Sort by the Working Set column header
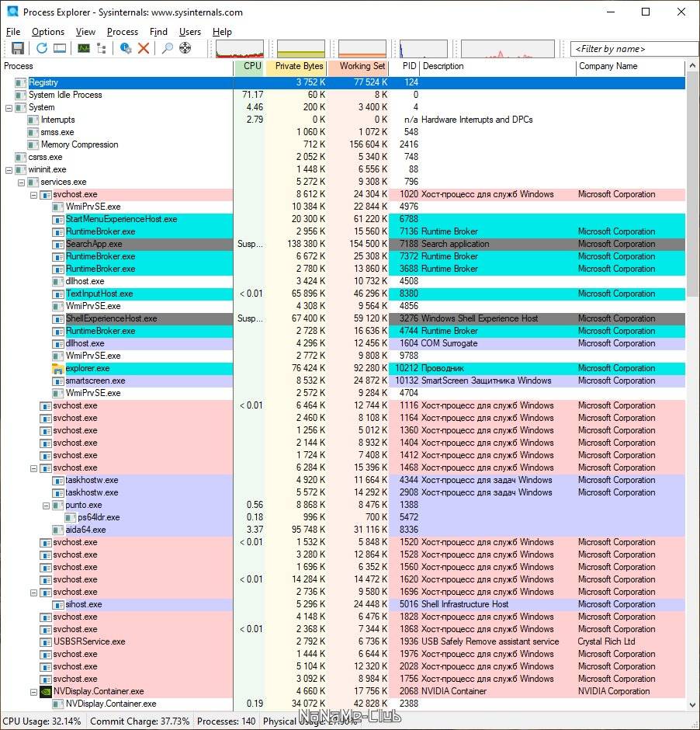700x730 pixels. coord(358,66)
